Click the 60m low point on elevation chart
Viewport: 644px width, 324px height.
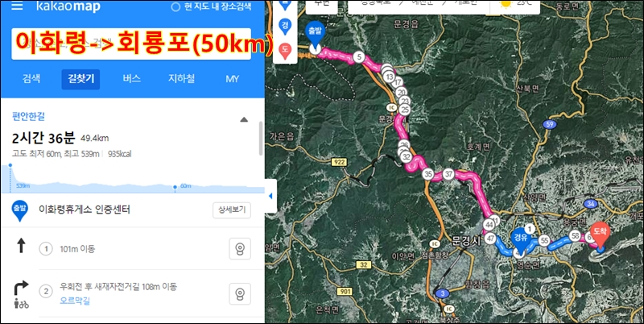[x=175, y=187]
